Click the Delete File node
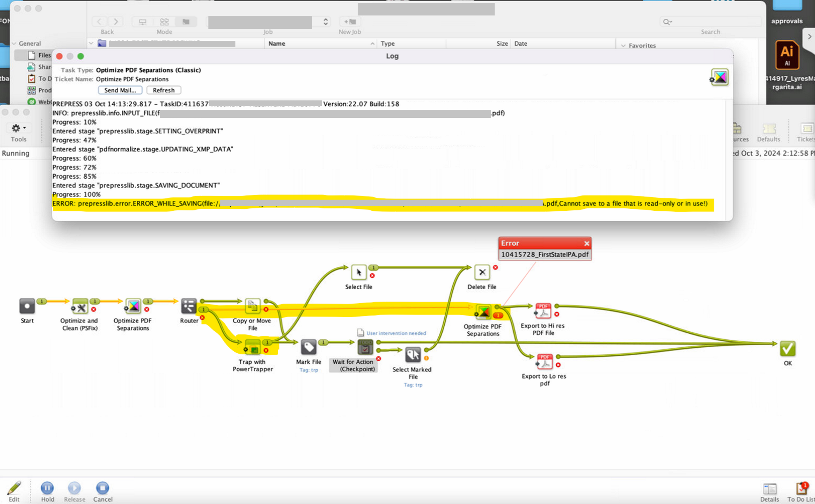The height and width of the screenshot is (504, 815). coord(482,272)
